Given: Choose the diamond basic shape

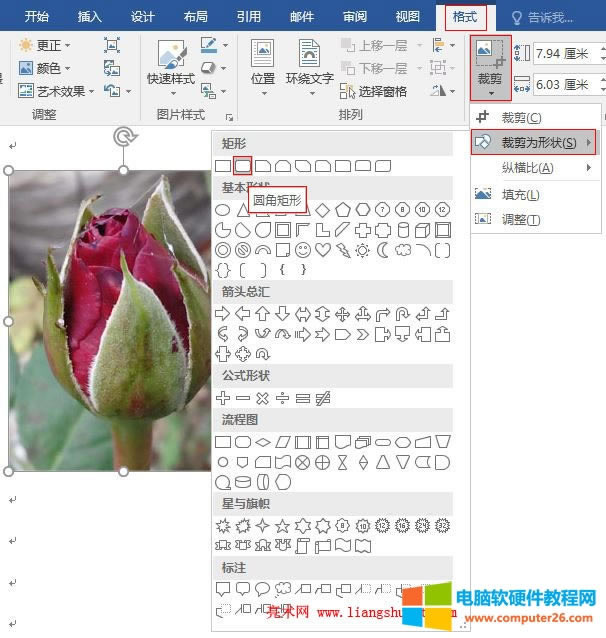Looking at the screenshot, I should [323, 210].
